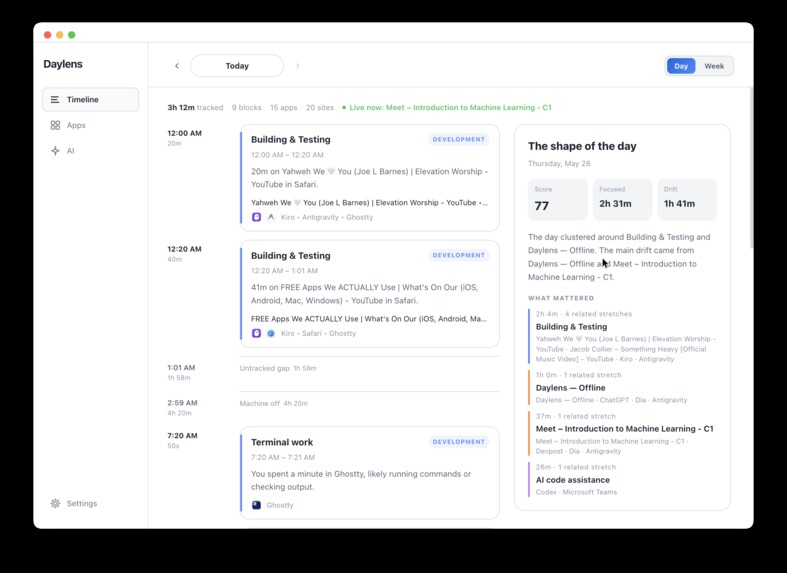
Task: Click the 2:59 AM time label
Action: pyautogui.click(x=182, y=402)
